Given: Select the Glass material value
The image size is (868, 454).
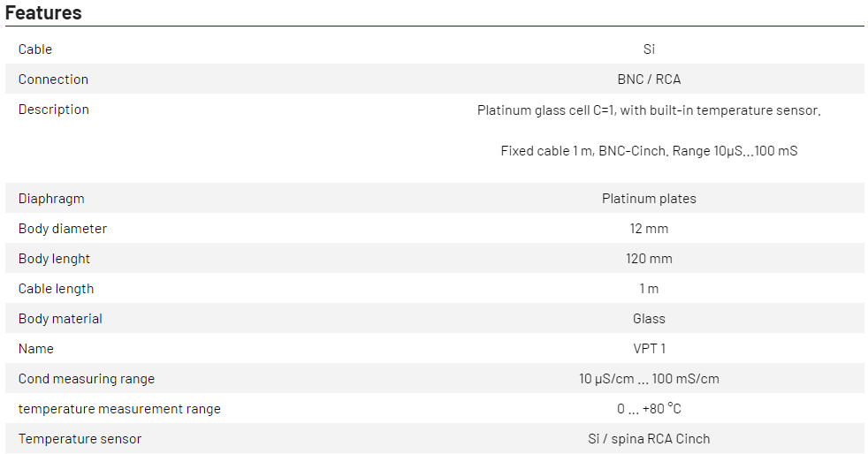Looking at the screenshot, I should click(x=649, y=319).
